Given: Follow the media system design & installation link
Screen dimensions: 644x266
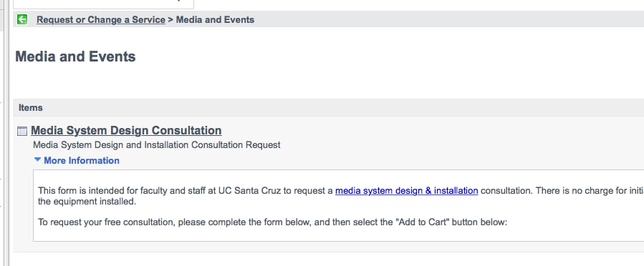Looking at the screenshot, I should (x=407, y=191).
